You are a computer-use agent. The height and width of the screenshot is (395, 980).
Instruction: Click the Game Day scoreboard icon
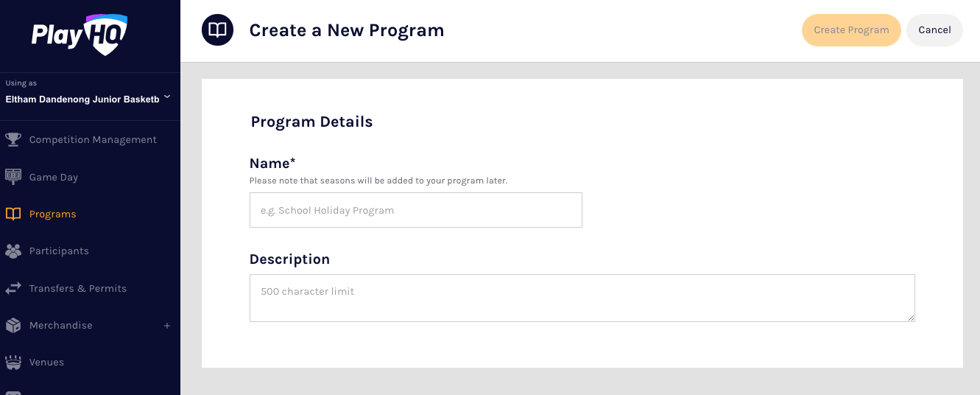[13, 177]
